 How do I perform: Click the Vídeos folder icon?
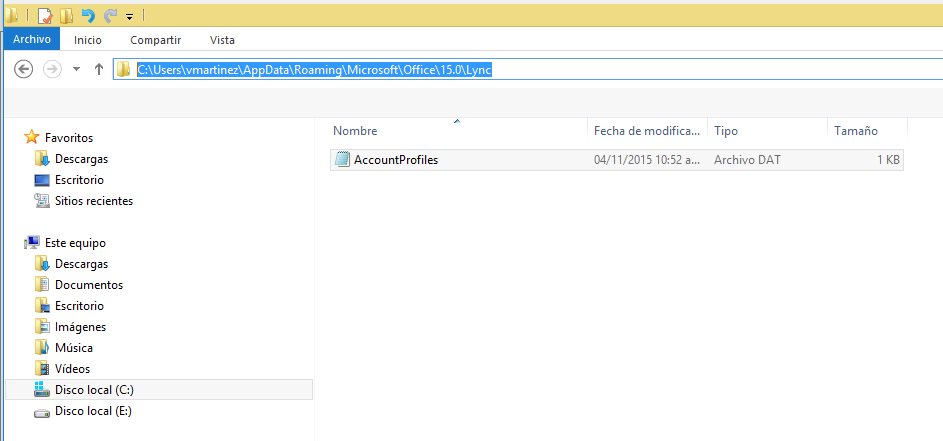point(42,369)
